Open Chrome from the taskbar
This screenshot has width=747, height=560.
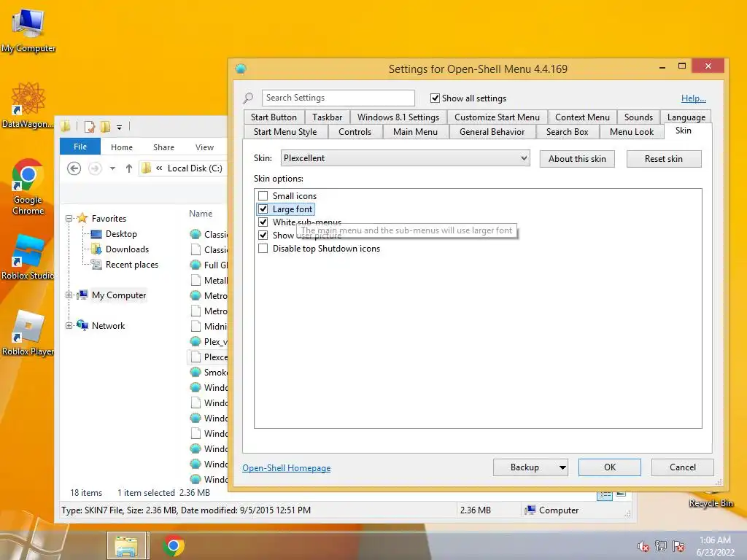click(x=174, y=545)
